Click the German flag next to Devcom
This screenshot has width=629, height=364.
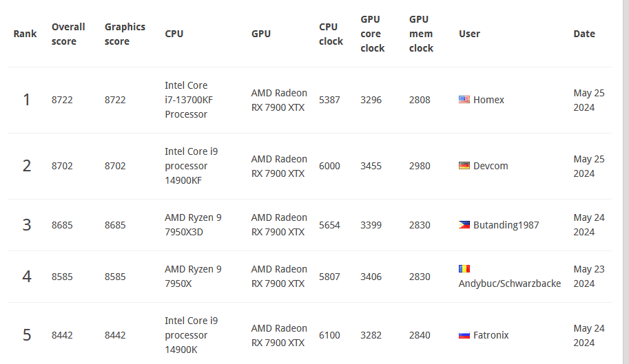tap(464, 165)
